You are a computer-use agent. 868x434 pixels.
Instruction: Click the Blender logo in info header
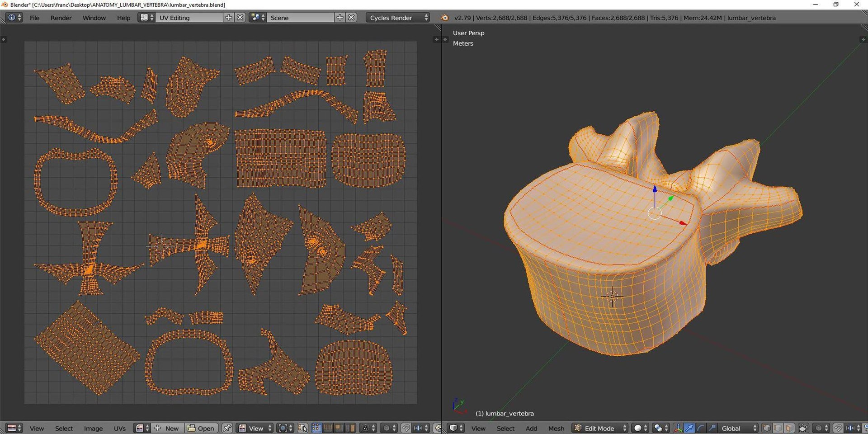(x=444, y=18)
